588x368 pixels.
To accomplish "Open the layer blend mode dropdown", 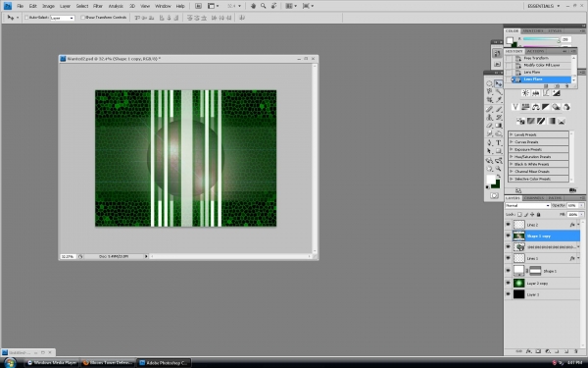I will click(x=527, y=205).
